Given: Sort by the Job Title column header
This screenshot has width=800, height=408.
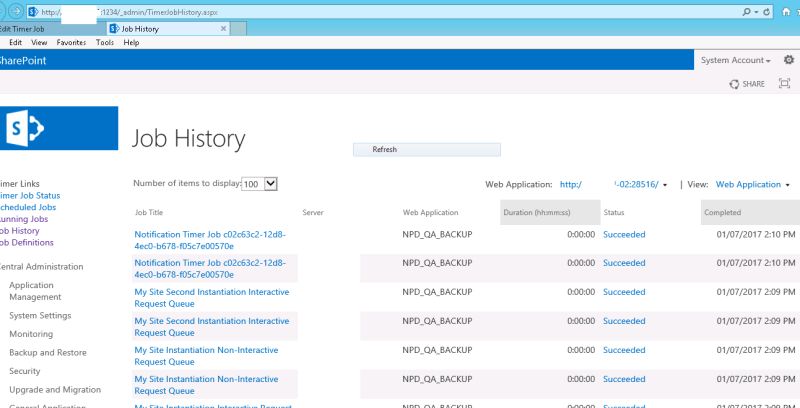Looking at the screenshot, I should pyautogui.click(x=148, y=212).
